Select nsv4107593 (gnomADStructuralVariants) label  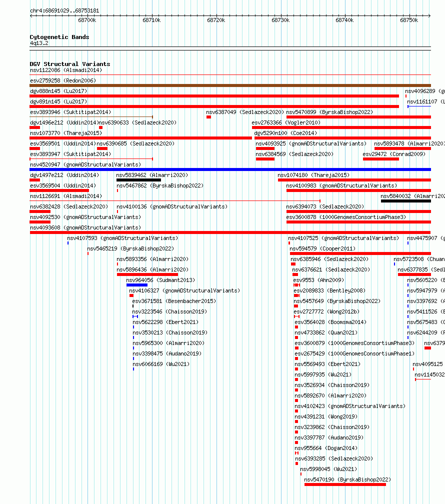(122, 238)
